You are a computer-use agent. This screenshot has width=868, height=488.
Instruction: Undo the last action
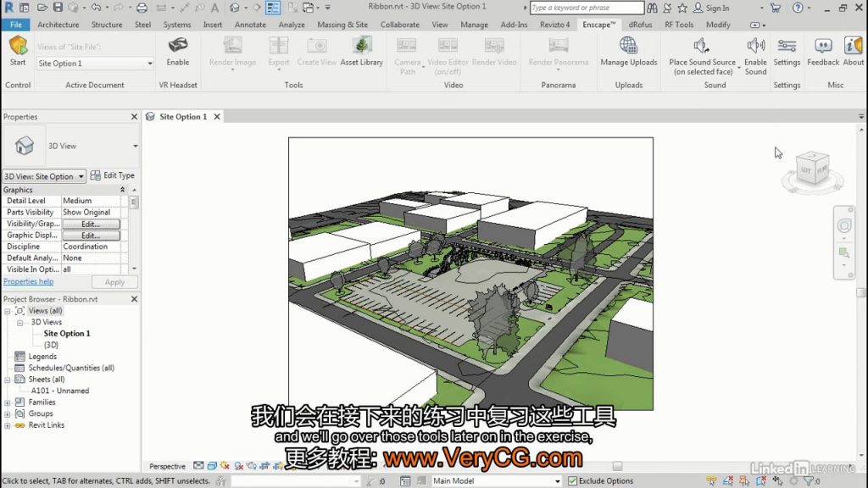pos(96,8)
